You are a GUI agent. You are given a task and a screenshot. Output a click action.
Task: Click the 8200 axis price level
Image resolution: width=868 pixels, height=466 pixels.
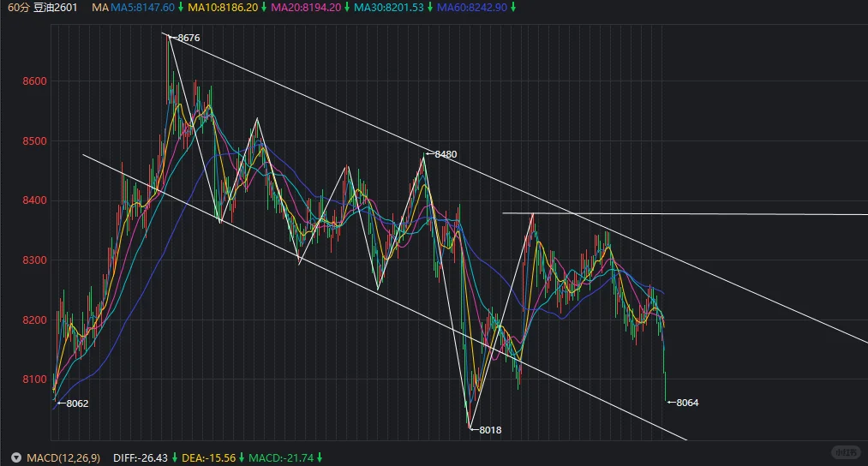coord(34,320)
